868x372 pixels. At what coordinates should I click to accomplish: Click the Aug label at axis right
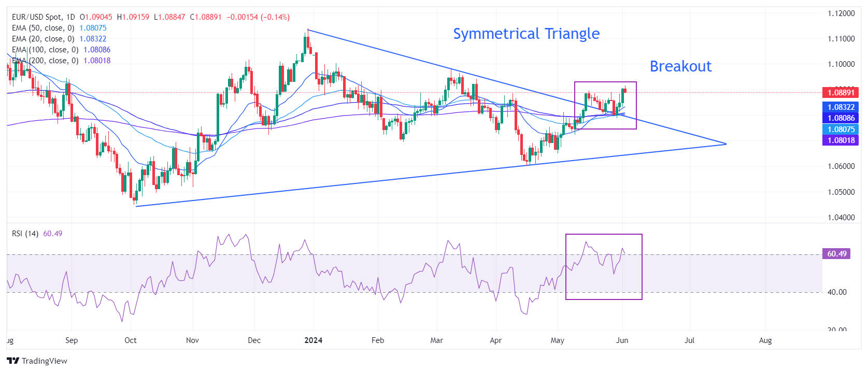pos(765,340)
